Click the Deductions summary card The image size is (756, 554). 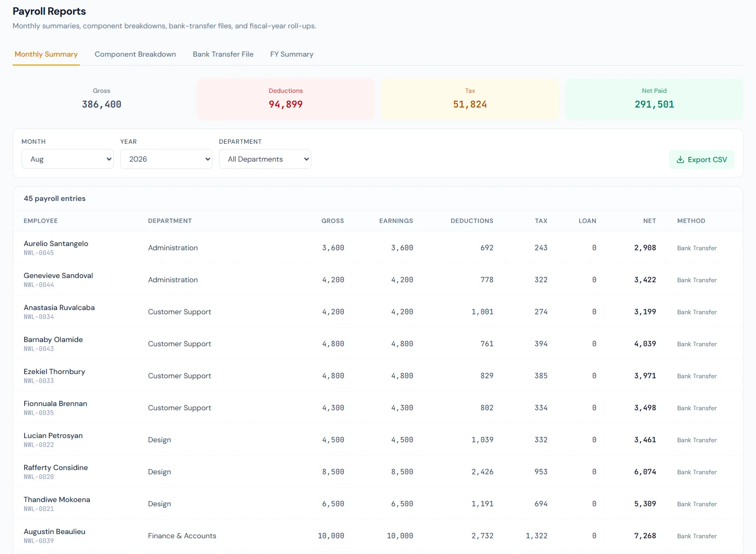286,99
